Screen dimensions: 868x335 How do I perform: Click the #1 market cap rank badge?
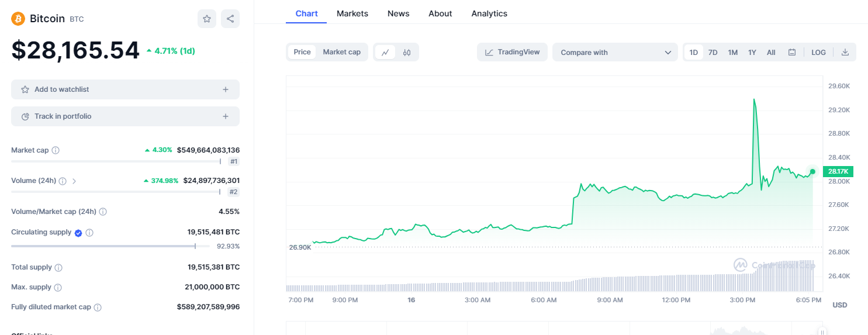pyautogui.click(x=234, y=161)
